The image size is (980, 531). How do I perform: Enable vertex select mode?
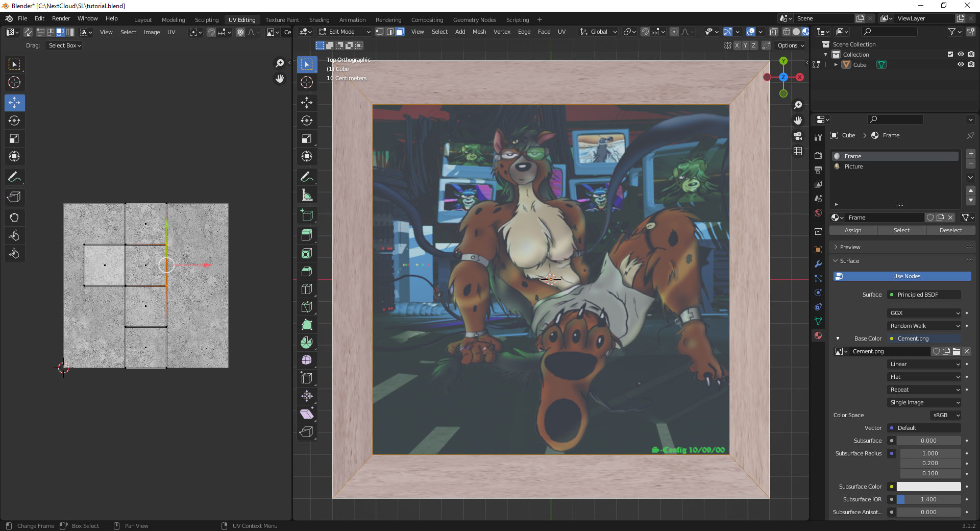coord(380,32)
